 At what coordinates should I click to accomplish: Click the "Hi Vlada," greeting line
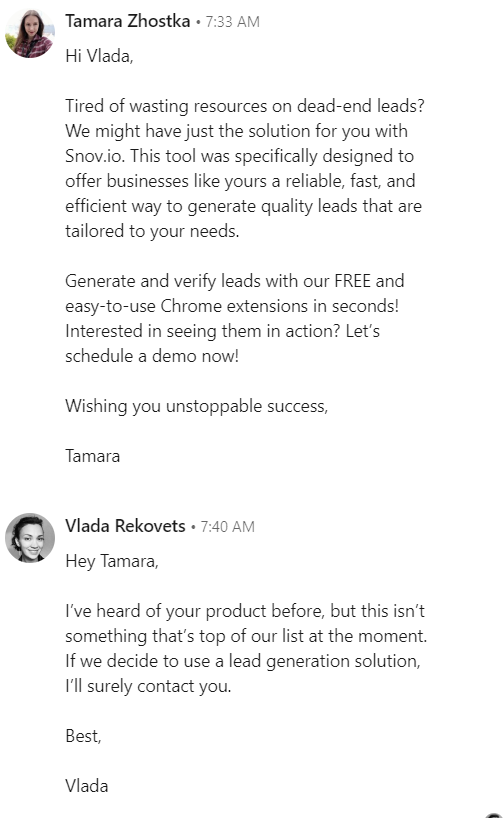pos(99,56)
